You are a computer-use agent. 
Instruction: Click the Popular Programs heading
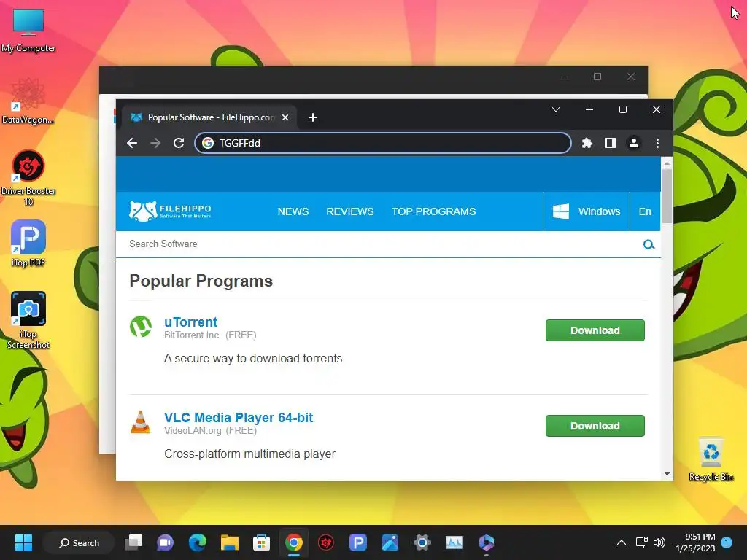[201, 281]
